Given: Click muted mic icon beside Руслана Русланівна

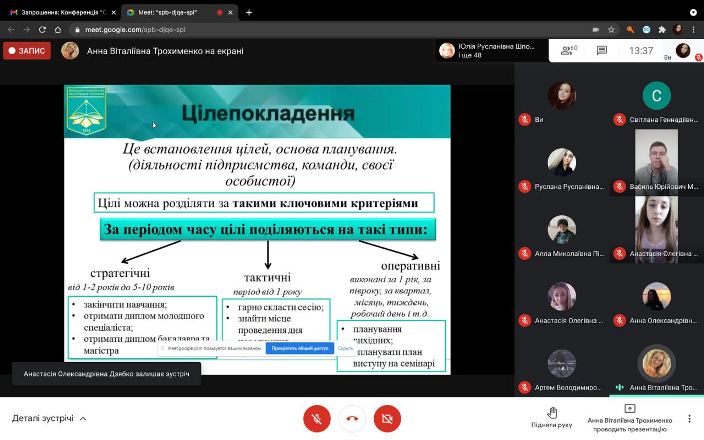Looking at the screenshot, I should [524, 186].
